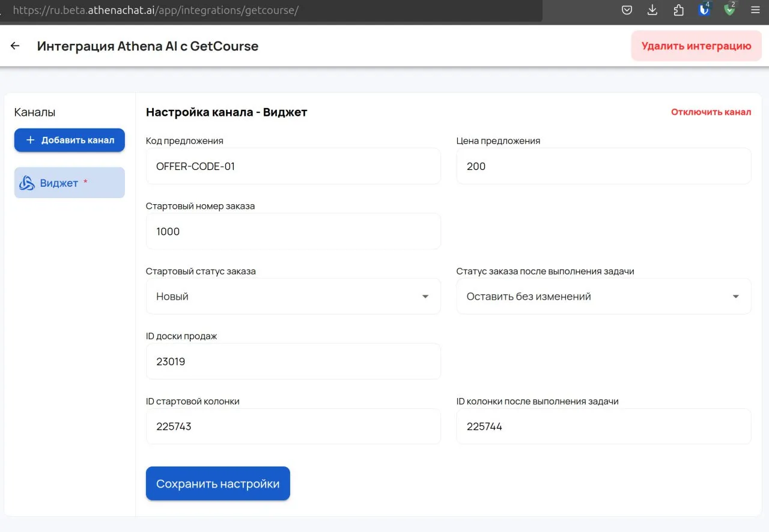
Task: Click the ID доски продаж field
Action: (x=293, y=361)
